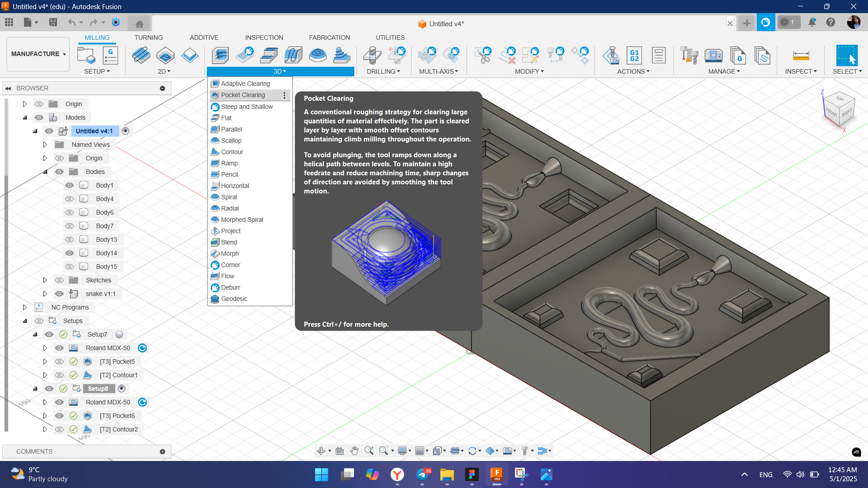Viewport: 868px width, 488px height.
Task: Toggle visibility of the Models folder
Action: pyautogui.click(x=39, y=117)
